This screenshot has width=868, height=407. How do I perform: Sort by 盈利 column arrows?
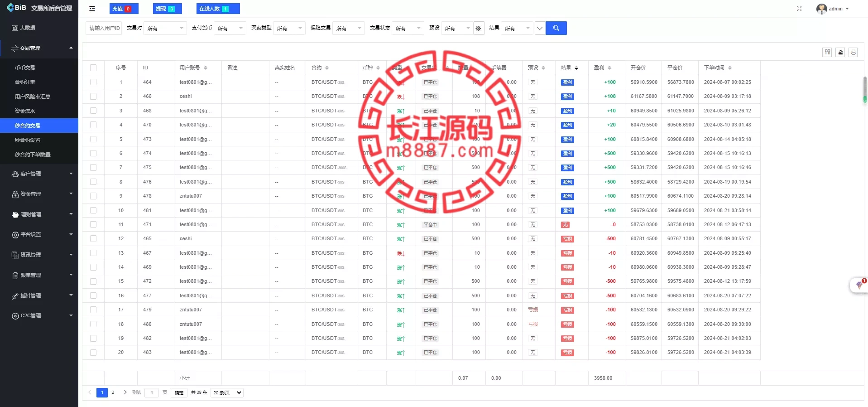click(609, 68)
